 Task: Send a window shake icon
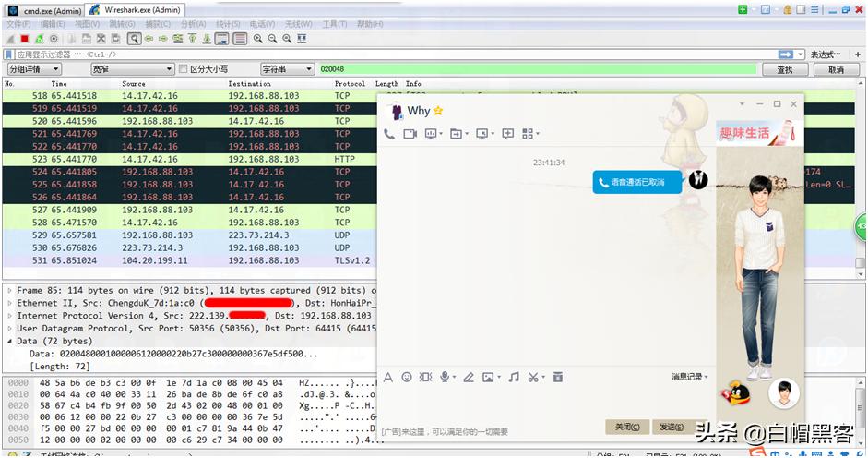tap(425, 378)
